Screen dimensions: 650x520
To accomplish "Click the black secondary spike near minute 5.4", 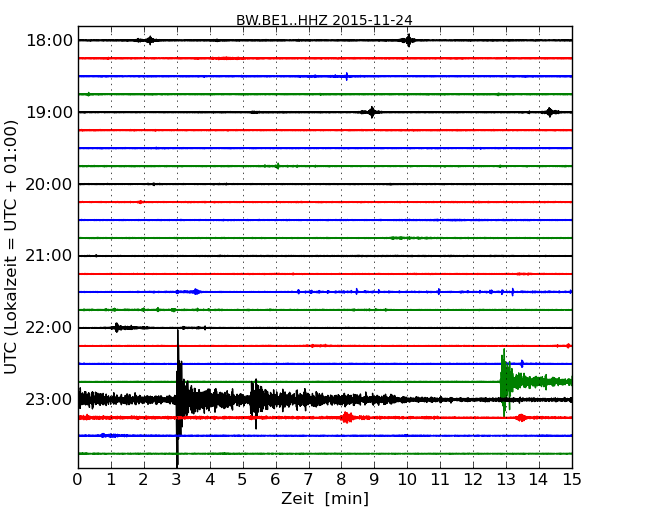I will (x=255, y=403).
